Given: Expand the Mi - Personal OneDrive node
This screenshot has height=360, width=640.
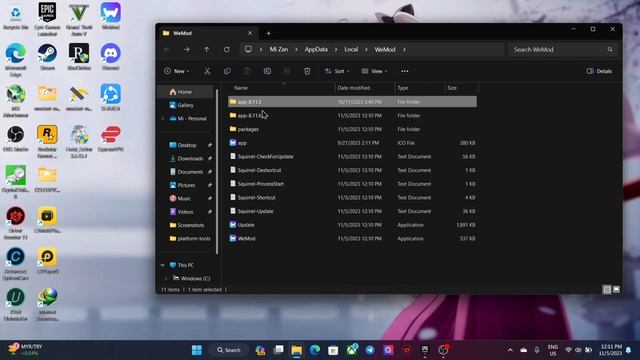Looking at the screenshot, I should [162, 118].
